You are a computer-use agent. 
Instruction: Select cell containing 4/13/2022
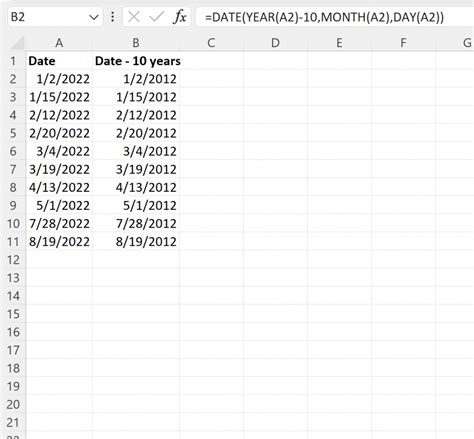(59, 187)
